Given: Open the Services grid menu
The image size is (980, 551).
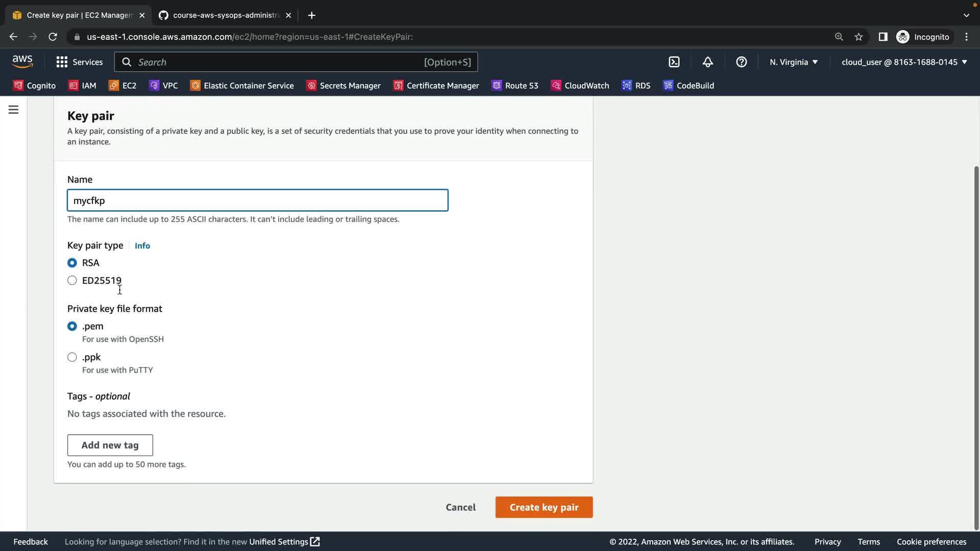Looking at the screenshot, I should coord(79,62).
